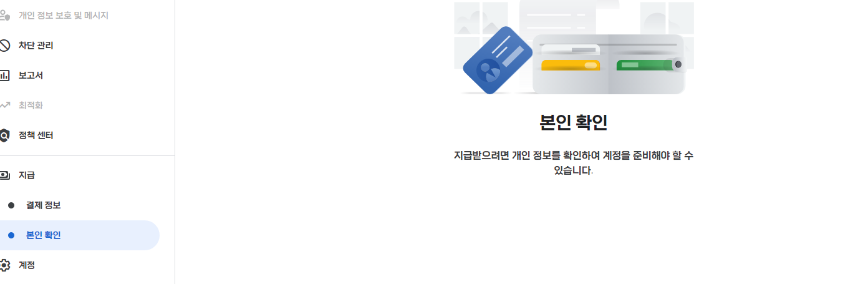The image size is (868, 284).
Task: Click the bullet dot beside 결제 정보
Action: click(x=11, y=205)
